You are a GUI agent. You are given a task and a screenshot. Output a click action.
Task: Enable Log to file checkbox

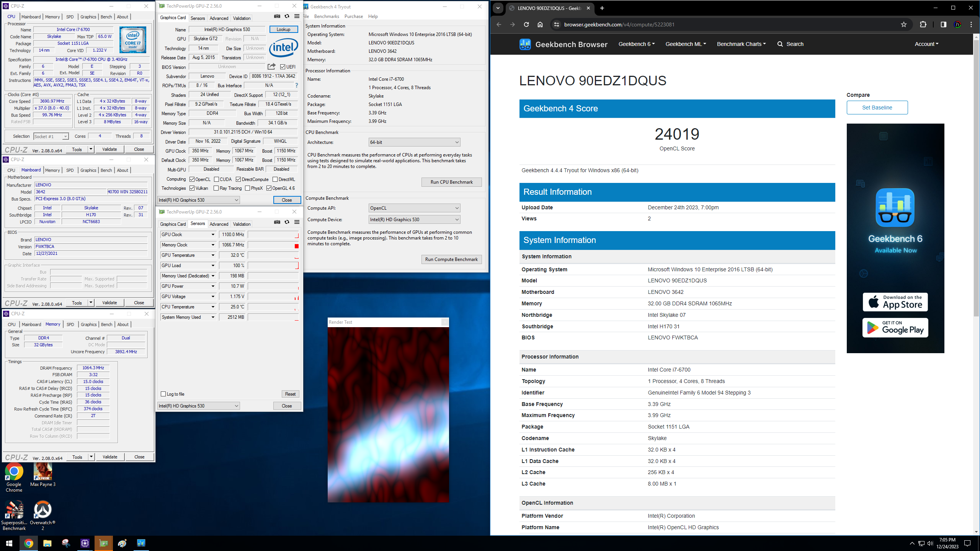163,394
